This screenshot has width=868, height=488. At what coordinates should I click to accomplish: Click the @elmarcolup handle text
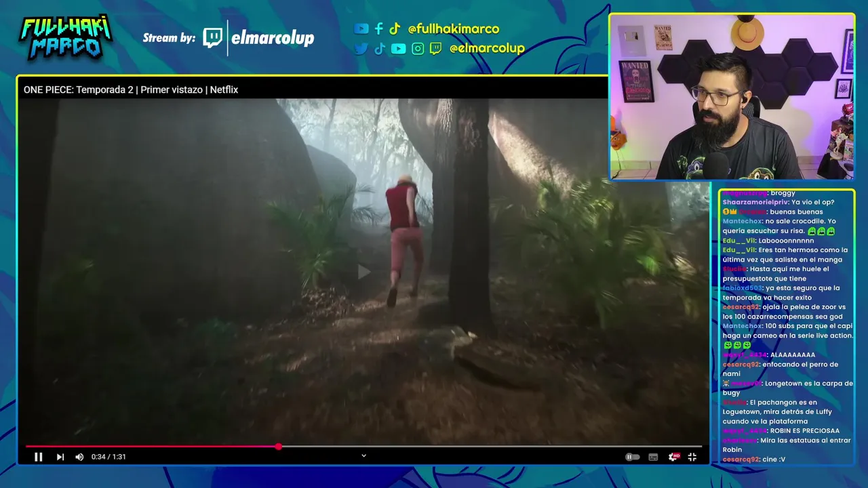(487, 49)
